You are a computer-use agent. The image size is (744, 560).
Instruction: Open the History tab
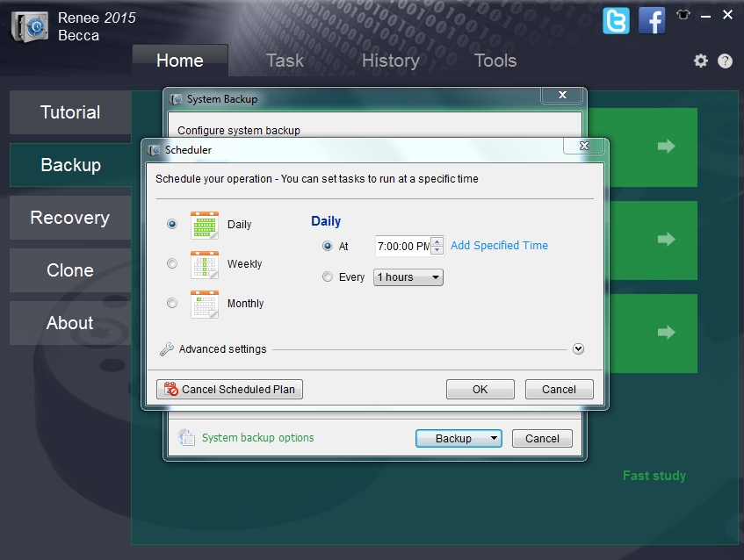coord(390,61)
